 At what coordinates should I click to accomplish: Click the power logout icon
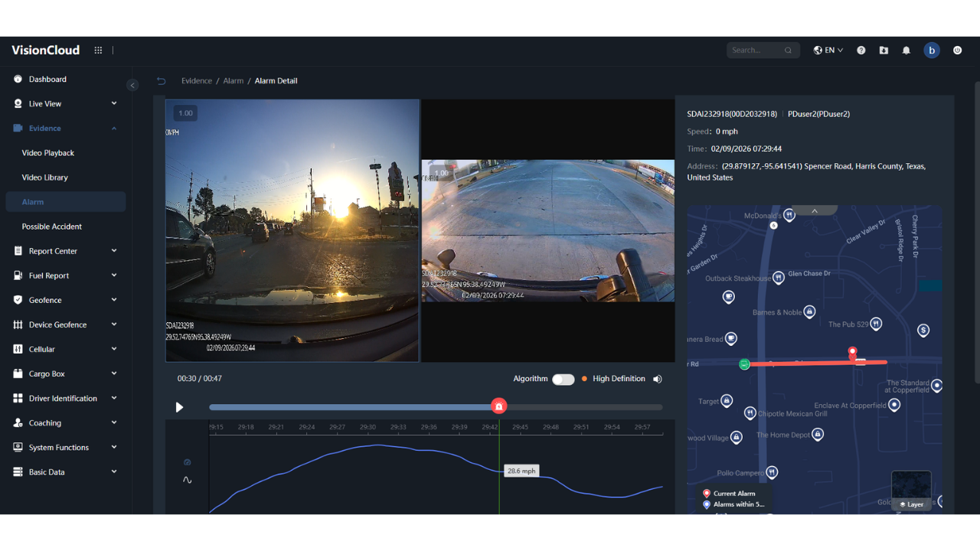957,51
